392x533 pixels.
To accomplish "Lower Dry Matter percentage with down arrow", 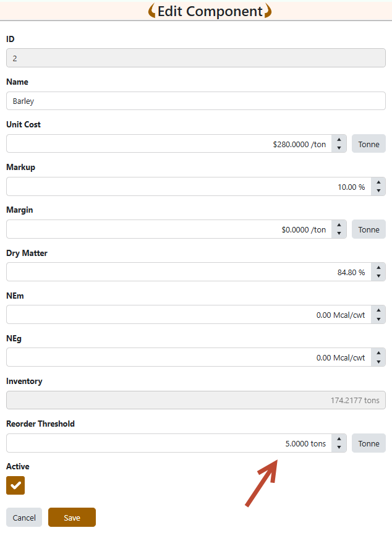I will tap(378, 276).
